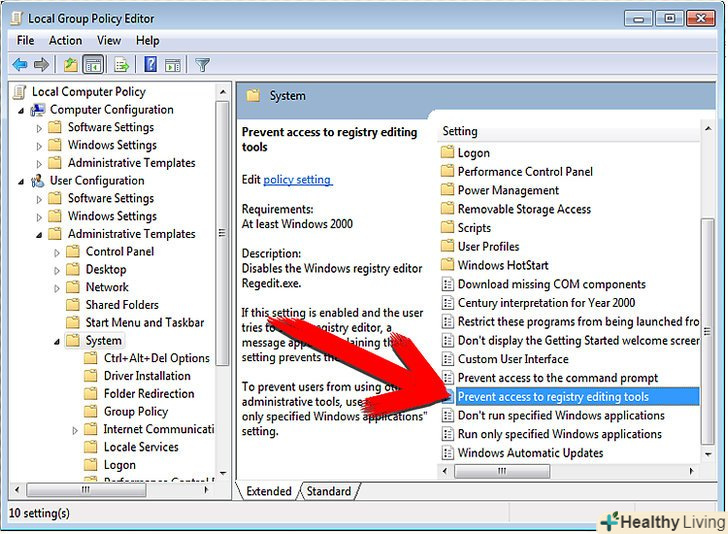Screen dimensions: 728x534
Task: Switch to the Standard tab
Action: (x=329, y=491)
